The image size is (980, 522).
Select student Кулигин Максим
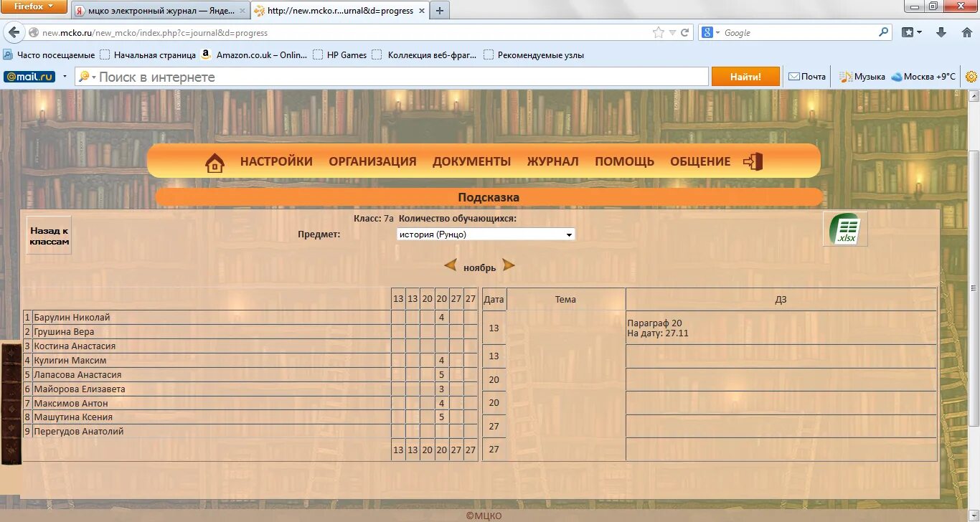pos(70,361)
